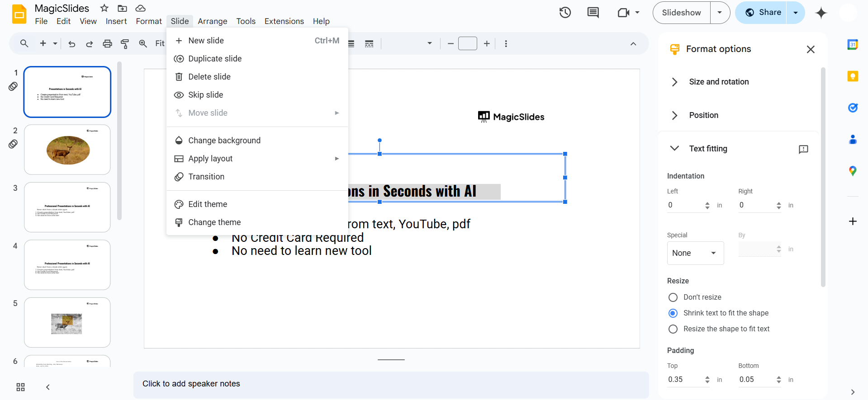The width and height of the screenshot is (868, 400).
Task: Select slide 5 thumbnail
Action: click(x=67, y=322)
